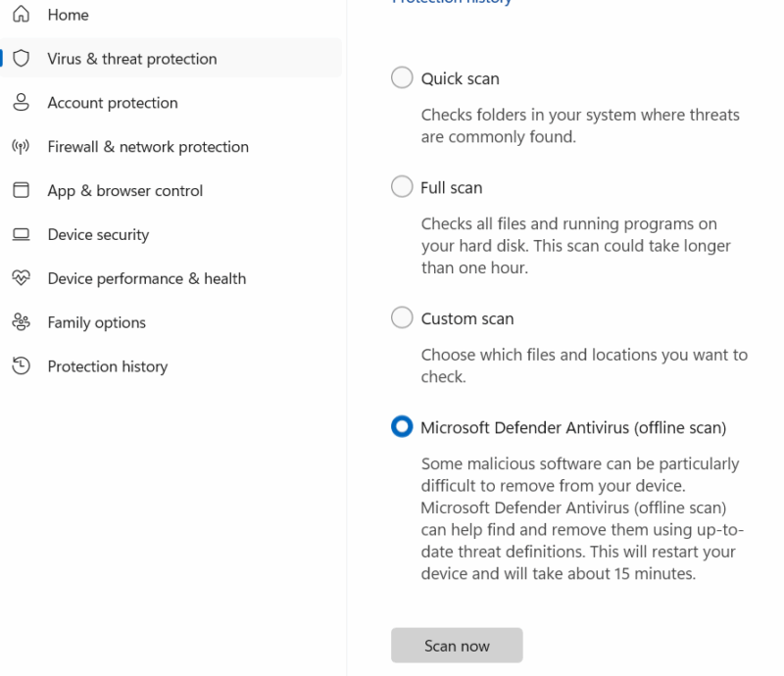784x676 pixels.
Task: Select the Virus & threat protection shield icon
Action: (x=21, y=59)
